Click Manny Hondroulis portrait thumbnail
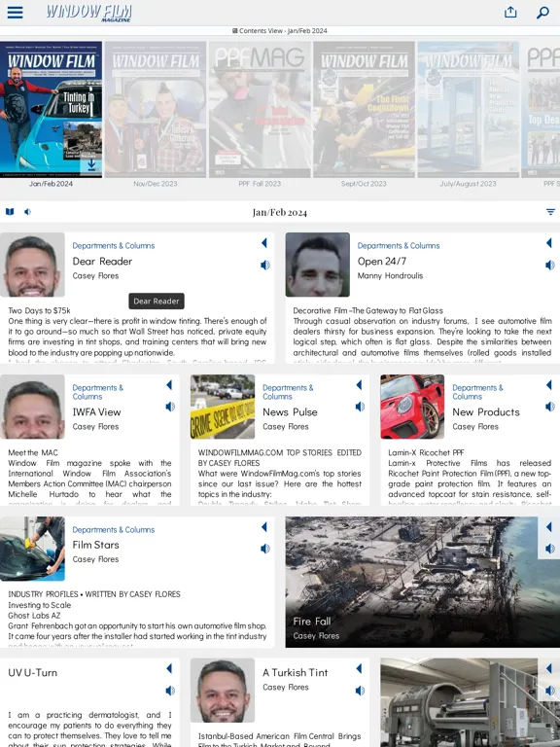560x747 pixels. (318, 265)
